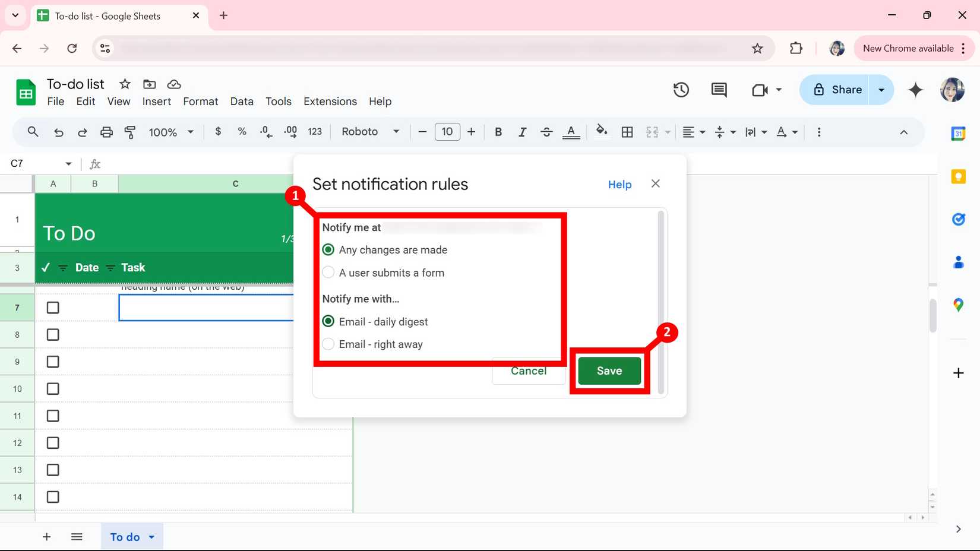This screenshot has height=551, width=980.
Task: Open the Extensions menu
Action: pos(330,102)
